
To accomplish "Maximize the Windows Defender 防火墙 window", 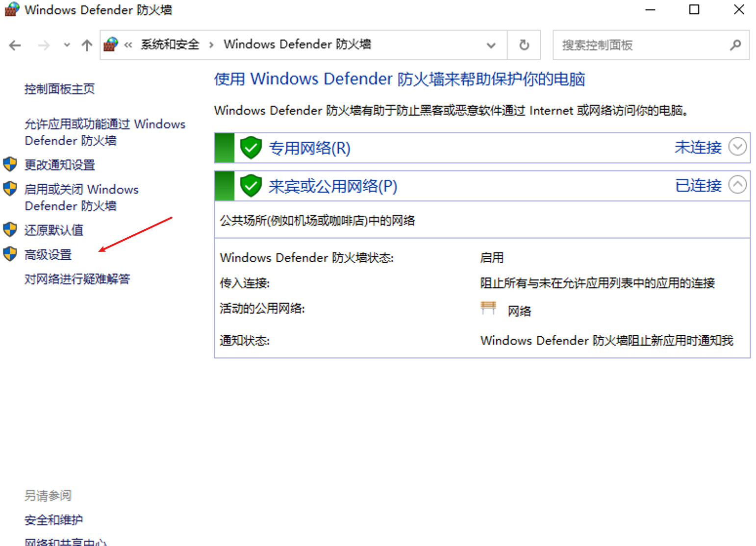I will [694, 10].
